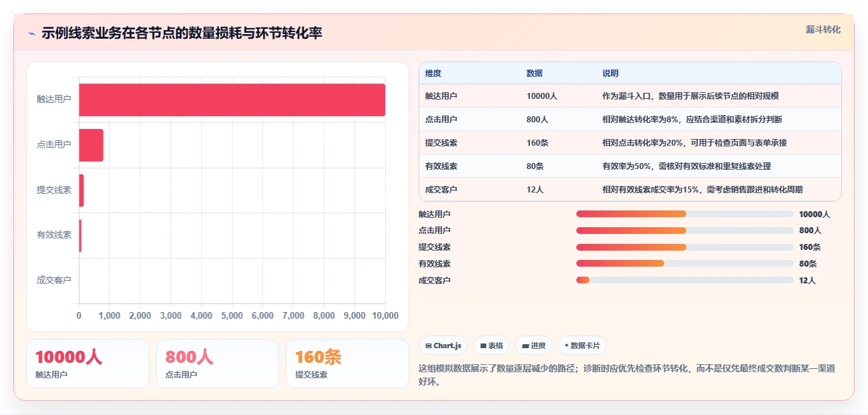Click the 成交客户 label in the progress list
The width and height of the screenshot is (868, 415).
(435, 280)
